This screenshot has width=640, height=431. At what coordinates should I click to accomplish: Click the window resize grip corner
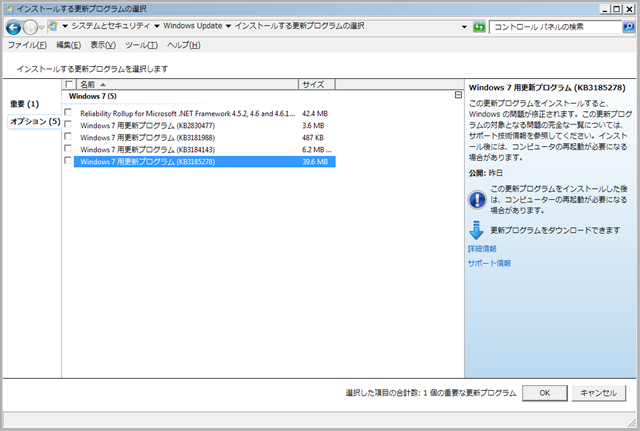(631, 422)
